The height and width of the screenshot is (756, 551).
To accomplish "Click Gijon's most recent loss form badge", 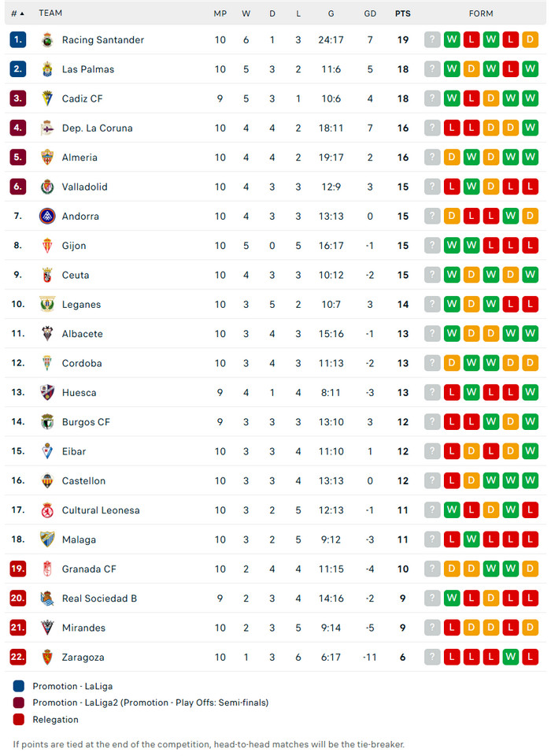I will (491, 246).
